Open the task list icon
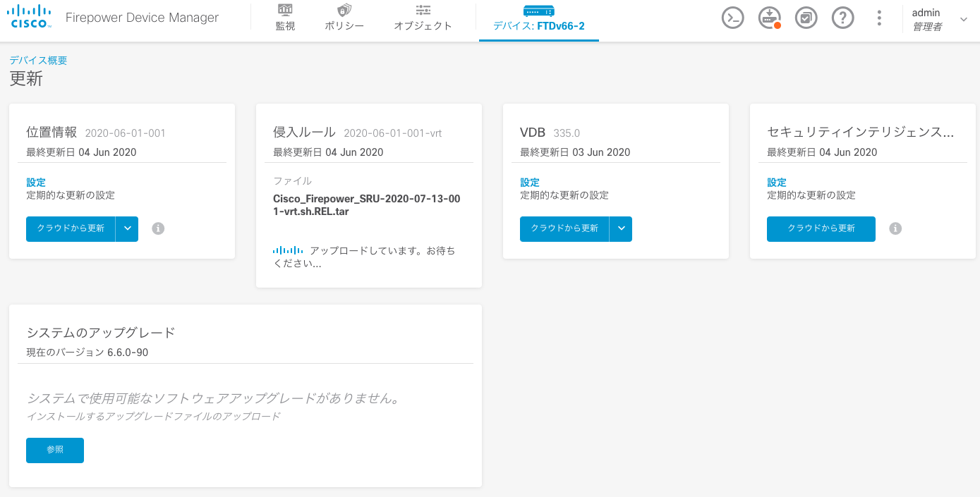Image resolution: width=980 pixels, height=497 pixels. pyautogui.click(x=806, y=18)
